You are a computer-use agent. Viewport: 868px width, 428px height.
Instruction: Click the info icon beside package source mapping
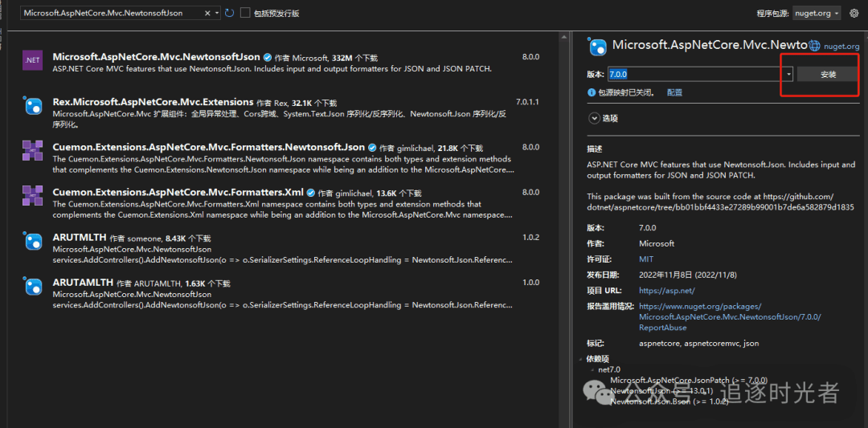(592, 93)
